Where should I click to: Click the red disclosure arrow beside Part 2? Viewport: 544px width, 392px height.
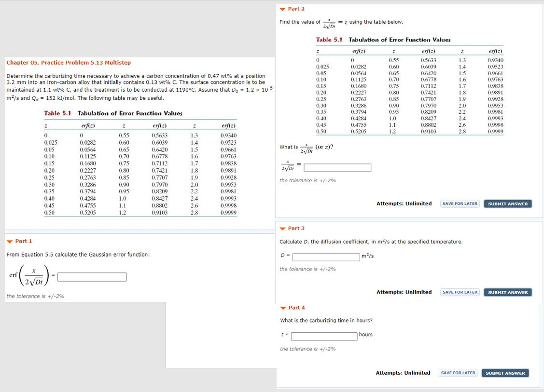(282, 8)
